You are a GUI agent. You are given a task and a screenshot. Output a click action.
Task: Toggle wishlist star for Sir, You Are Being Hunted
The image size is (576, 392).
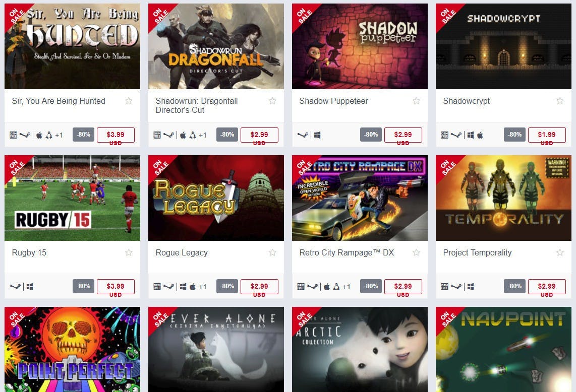coord(129,101)
